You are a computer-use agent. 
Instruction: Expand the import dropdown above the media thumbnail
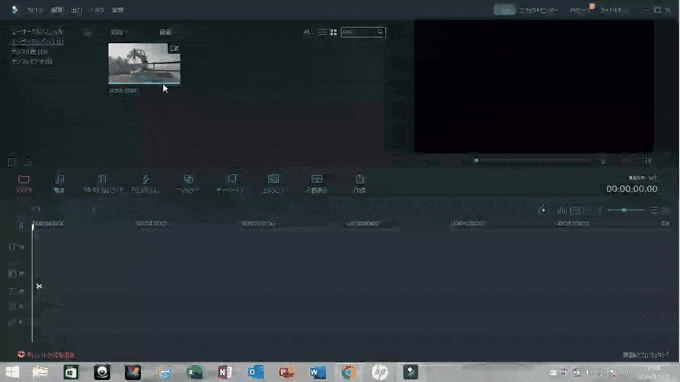118,32
